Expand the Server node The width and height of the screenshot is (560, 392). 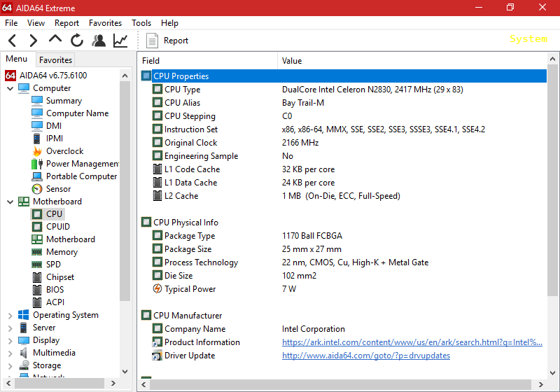(10, 328)
